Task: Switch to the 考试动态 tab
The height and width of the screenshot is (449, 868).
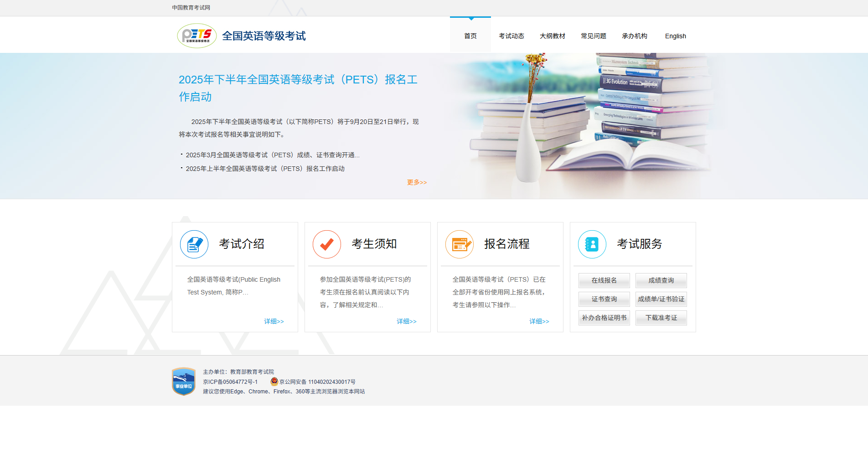Action: point(511,36)
